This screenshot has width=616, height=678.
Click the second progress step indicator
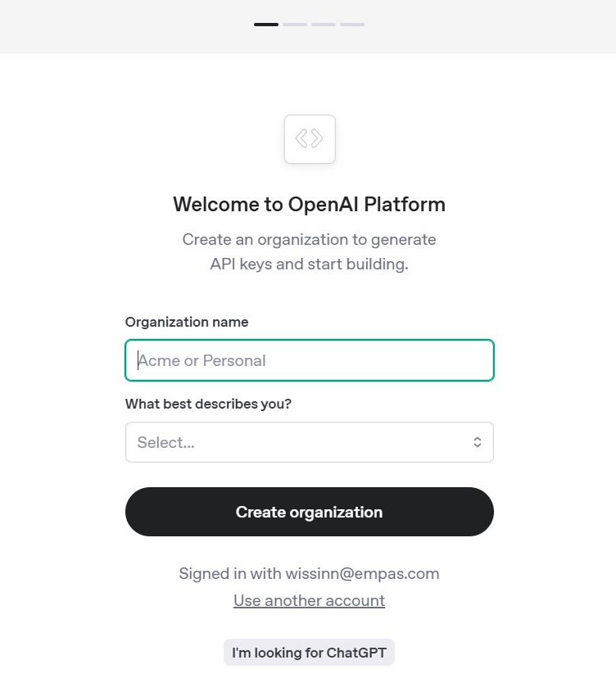[294, 25]
